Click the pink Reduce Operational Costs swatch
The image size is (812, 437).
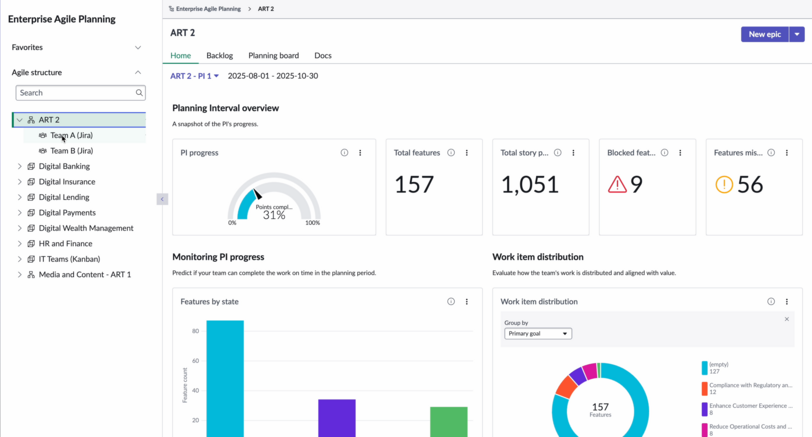(704, 430)
